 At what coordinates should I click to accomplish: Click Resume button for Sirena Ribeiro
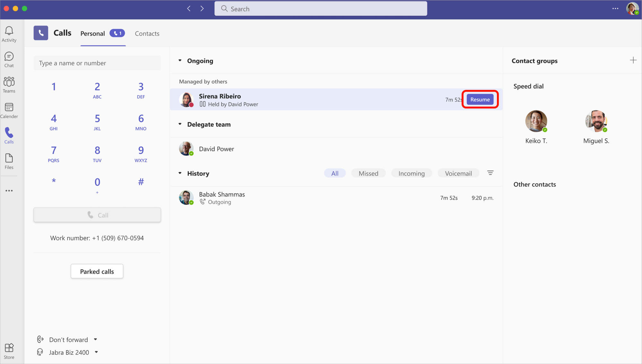click(480, 99)
